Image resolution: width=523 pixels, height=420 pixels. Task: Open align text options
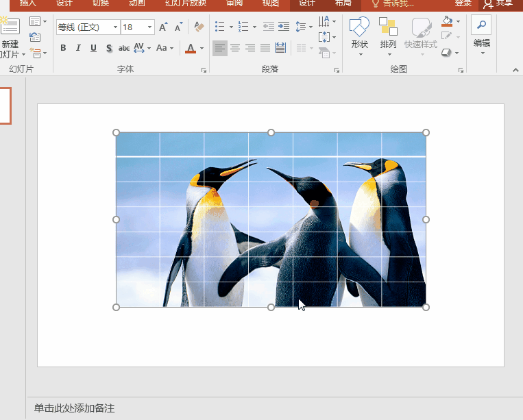point(327,37)
